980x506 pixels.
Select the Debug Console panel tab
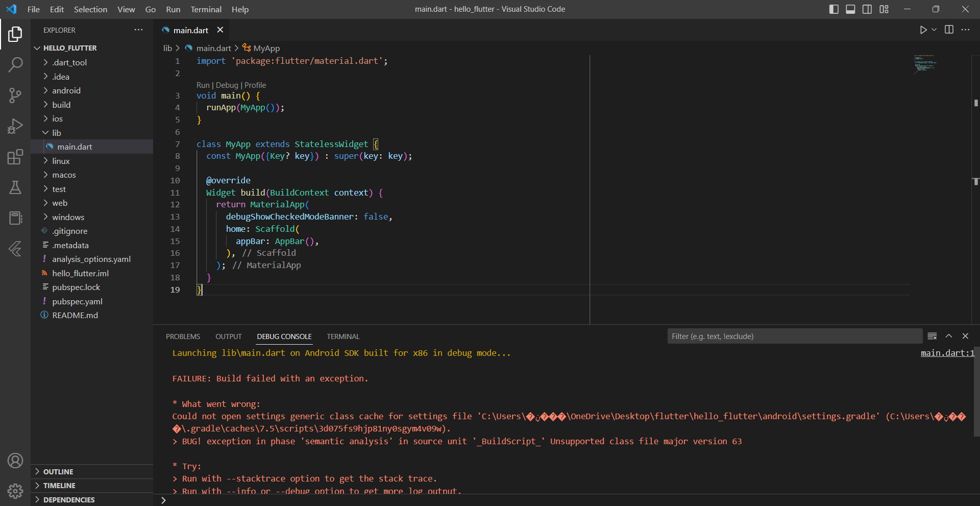click(284, 336)
